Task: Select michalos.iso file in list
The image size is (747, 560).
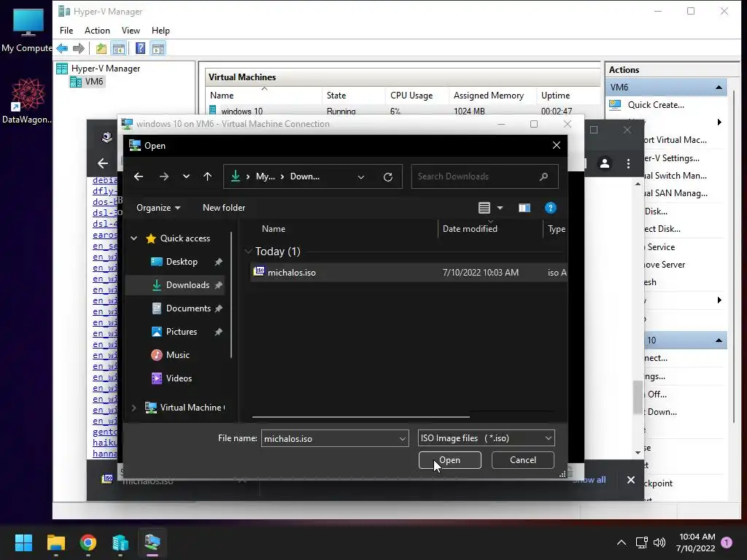Action: pyautogui.click(x=409, y=273)
